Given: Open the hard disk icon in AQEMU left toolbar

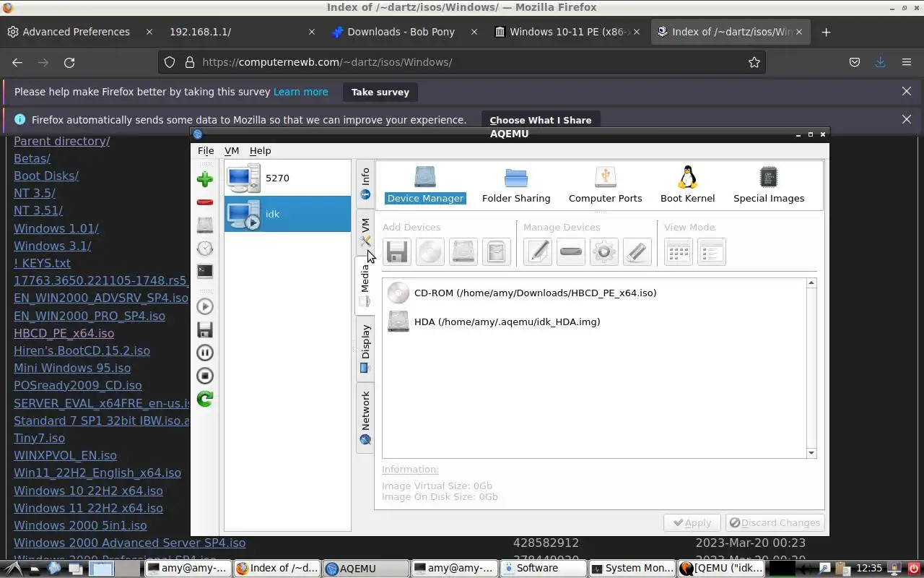Looking at the screenshot, I should coord(205,225).
